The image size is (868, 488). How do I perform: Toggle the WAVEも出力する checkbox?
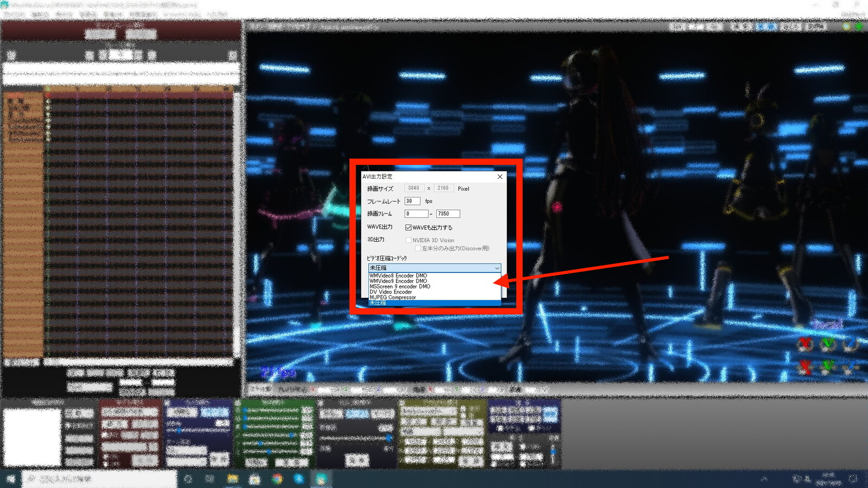[x=409, y=228]
